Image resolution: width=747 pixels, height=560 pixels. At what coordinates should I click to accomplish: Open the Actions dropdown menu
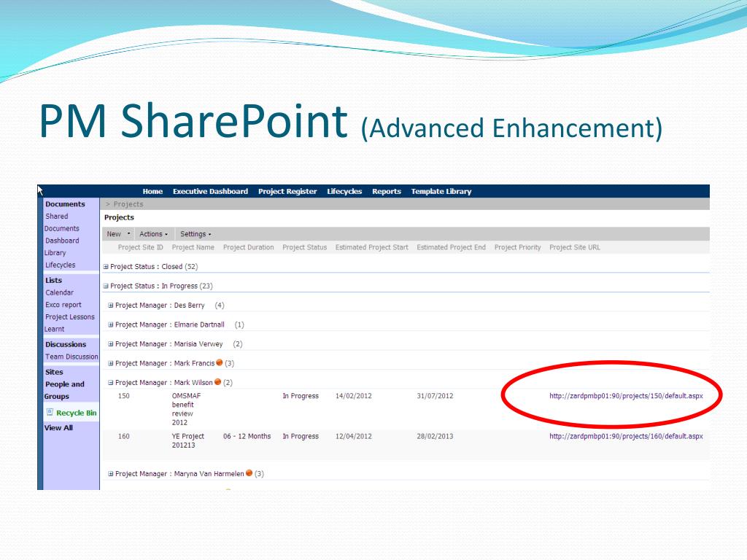pos(153,234)
